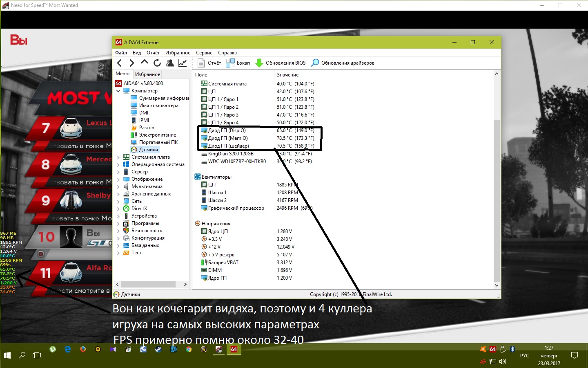Open the Справка menu

click(x=227, y=53)
